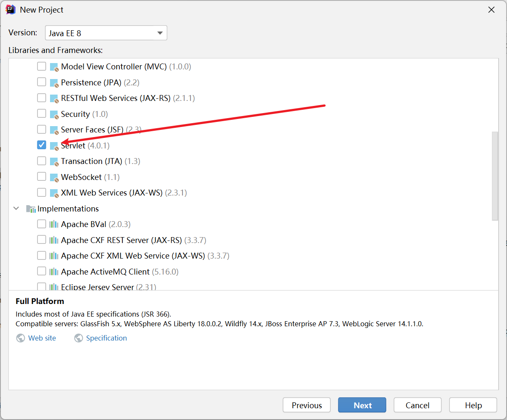Click the WebSocket library icon

(x=54, y=177)
